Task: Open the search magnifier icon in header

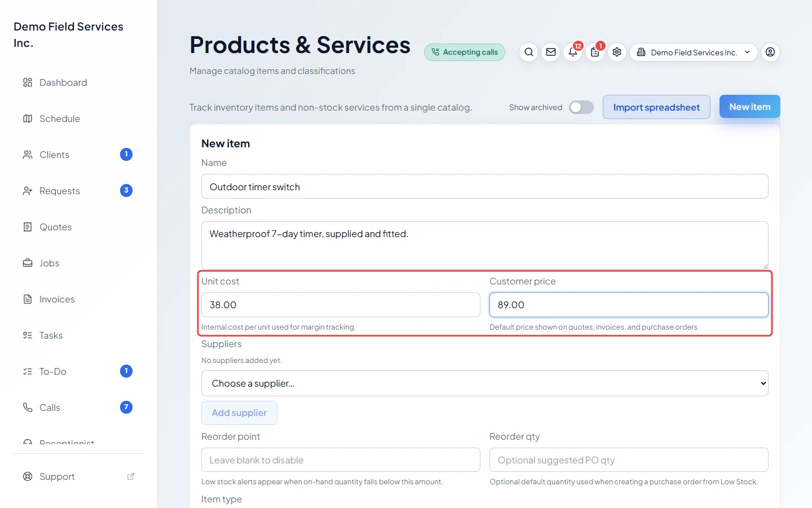Action: pyautogui.click(x=528, y=52)
